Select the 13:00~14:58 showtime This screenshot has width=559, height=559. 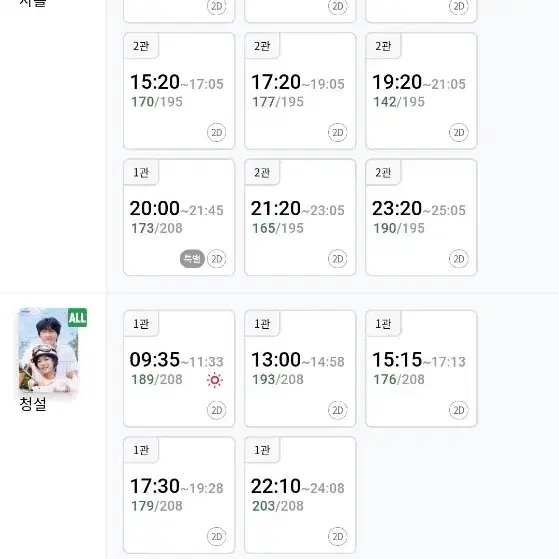tap(300, 369)
